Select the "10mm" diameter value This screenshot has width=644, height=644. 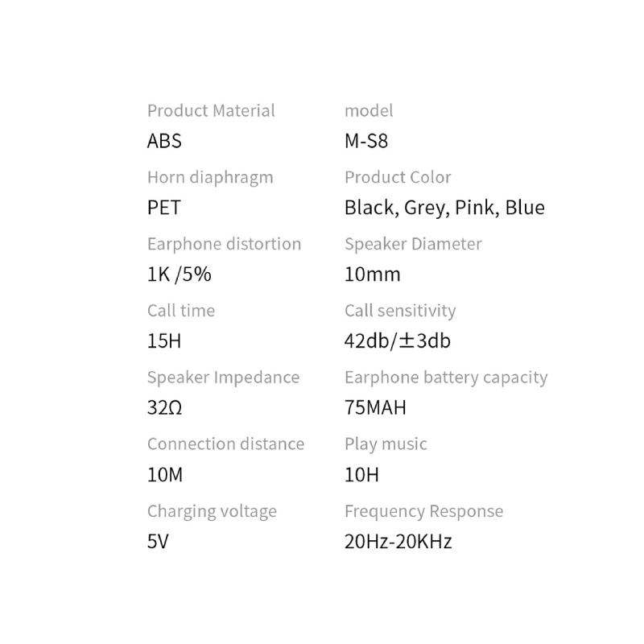(372, 275)
